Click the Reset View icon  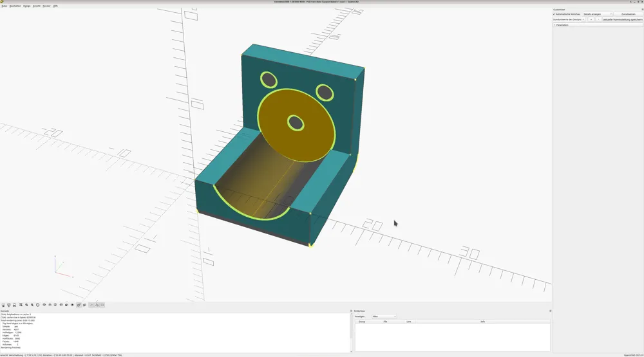[38, 305]
